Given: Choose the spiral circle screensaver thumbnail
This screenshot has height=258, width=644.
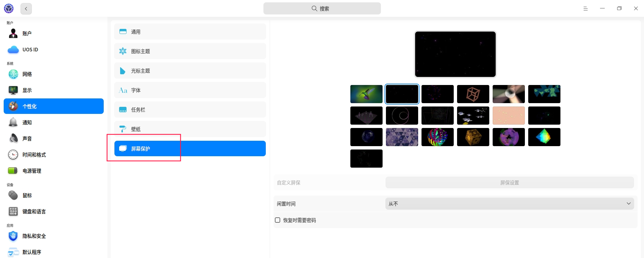Looking at the screenshot, I should tap(402, 116).
